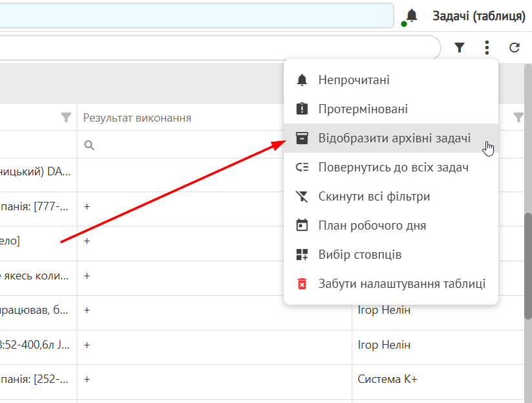This screenshot has height=403, width=532.
Task: Open the three-dot more options menu
Action: pyautogui.click(x=487, y=47)
